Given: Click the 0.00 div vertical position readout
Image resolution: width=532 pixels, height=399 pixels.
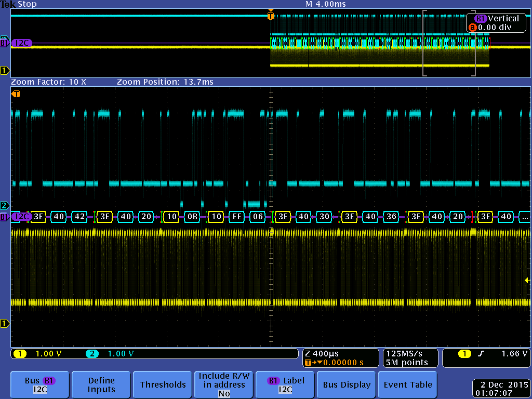Looking at the screenshot, I should [495, 28].
